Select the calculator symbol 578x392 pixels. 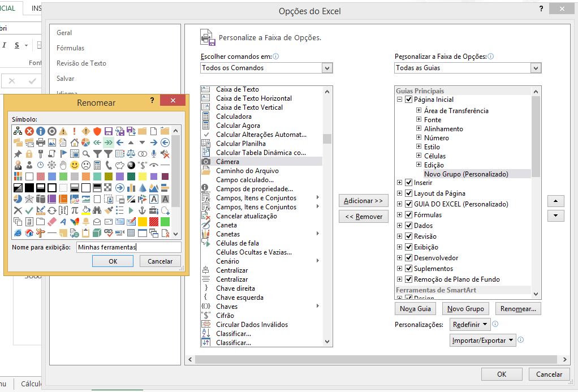coord(97,164)
